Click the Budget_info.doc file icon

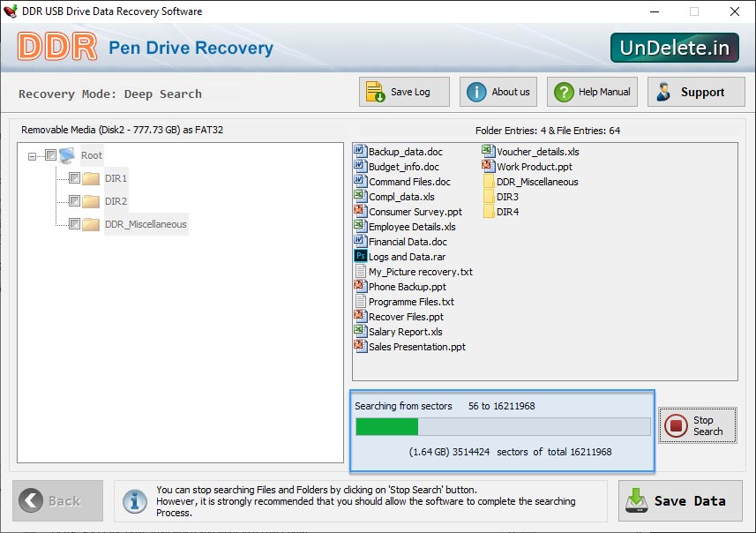(360, 166)
